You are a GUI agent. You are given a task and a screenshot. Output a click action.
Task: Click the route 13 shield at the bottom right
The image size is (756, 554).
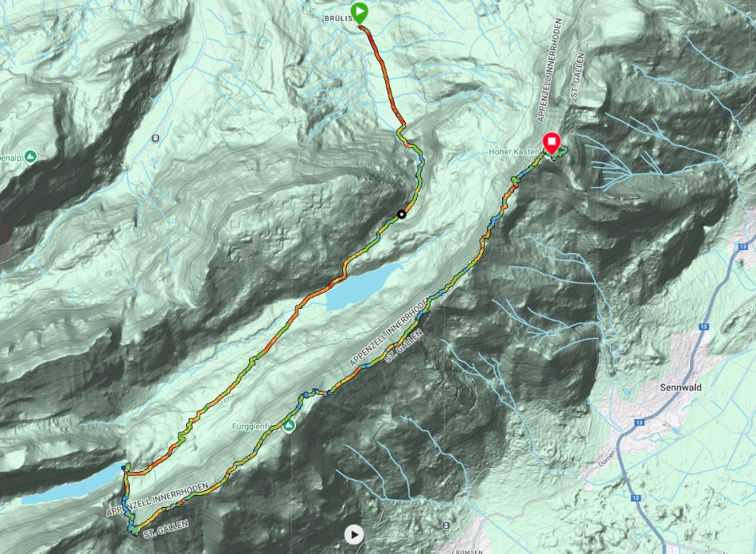coord(636,497)
